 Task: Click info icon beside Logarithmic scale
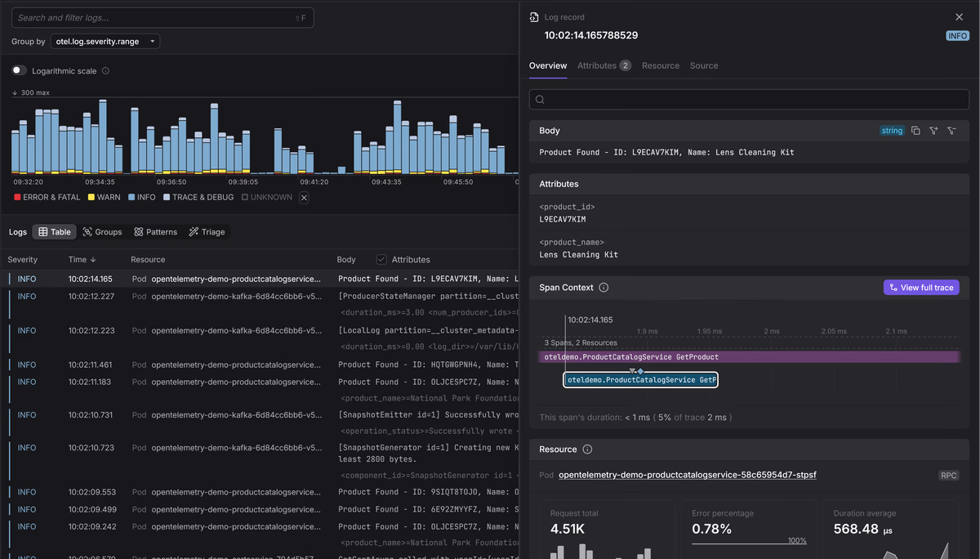(105, 71)
